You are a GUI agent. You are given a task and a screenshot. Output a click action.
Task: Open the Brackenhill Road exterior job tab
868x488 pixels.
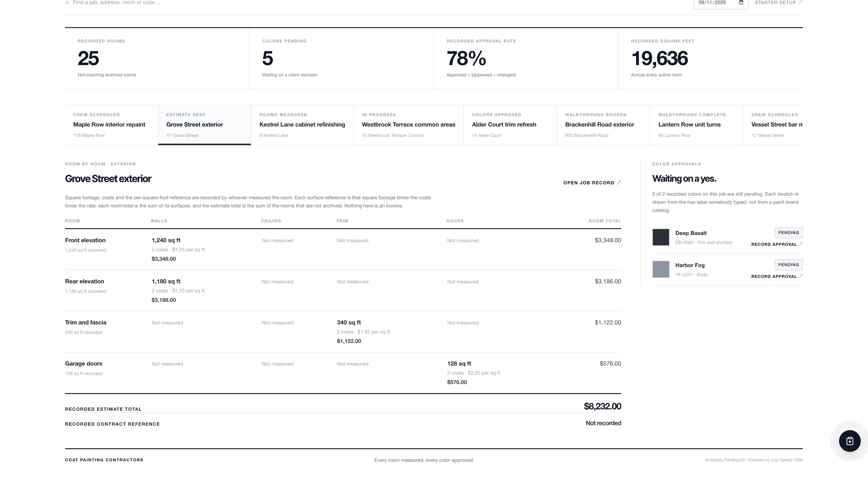click(x=603, y=125)
